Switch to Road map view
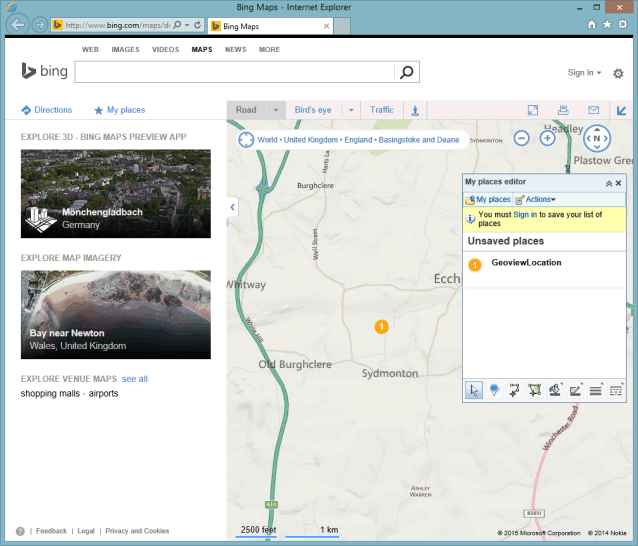Screen dimensions: 638x546 246,110
